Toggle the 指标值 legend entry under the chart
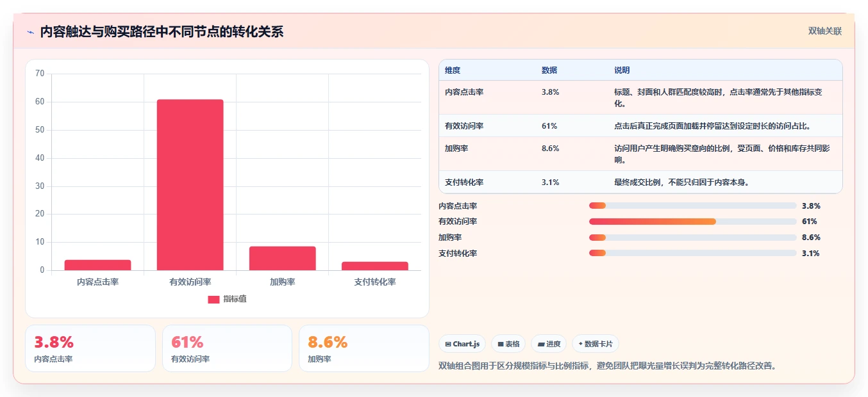This screenshot has width=868, height=397. [x=228, y=299]
